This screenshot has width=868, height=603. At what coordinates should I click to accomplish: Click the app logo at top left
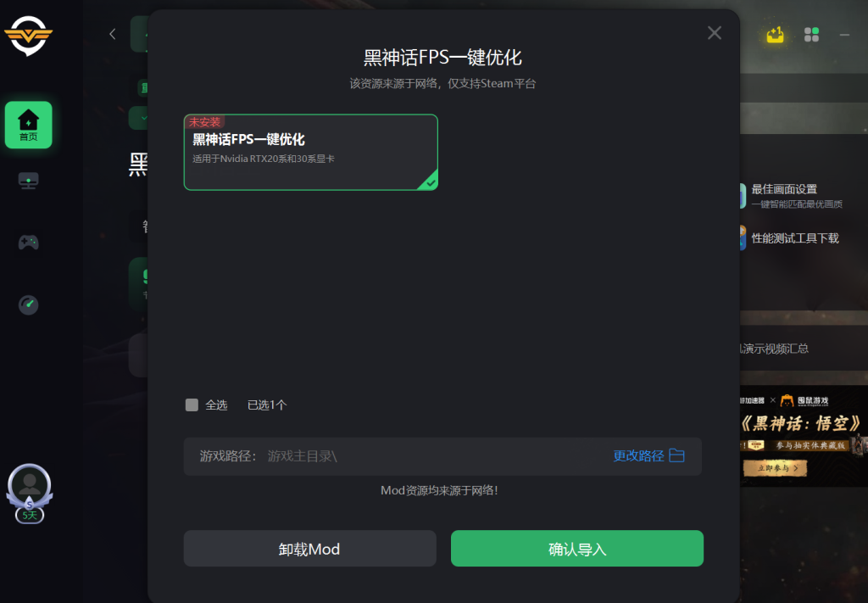[28, 36]
